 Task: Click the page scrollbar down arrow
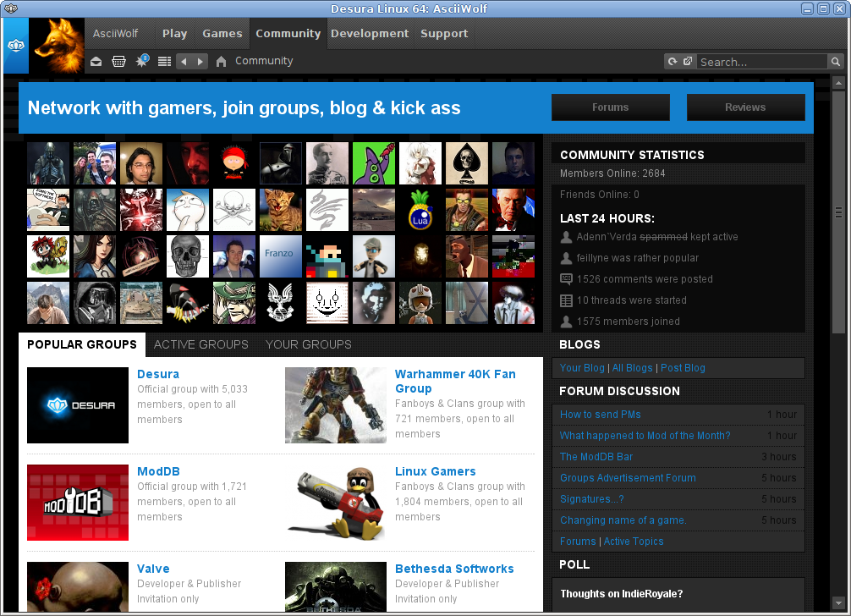click(x=838, y=603)
